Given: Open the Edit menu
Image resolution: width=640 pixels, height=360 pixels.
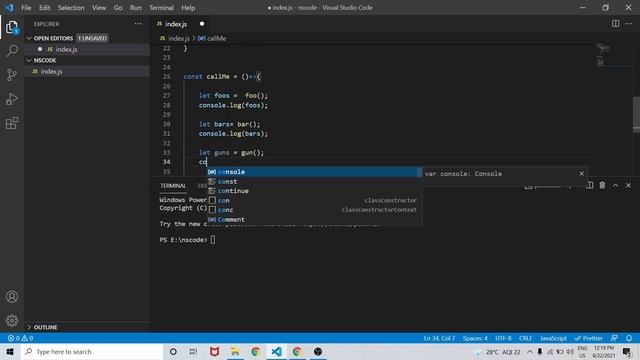Looking at the screenshot, I should (44, 7).
